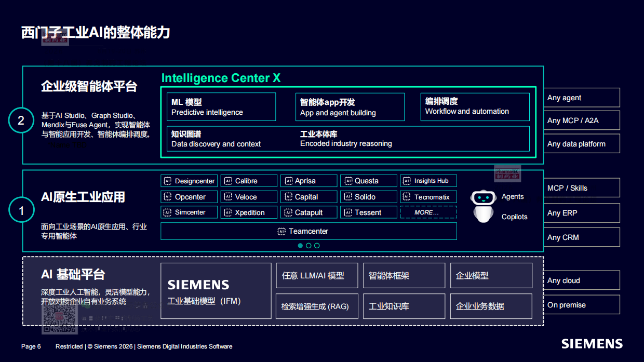This screenshot has height=362, width=644.
Task: Click the Page 6 footer label
Action: click(x=31, y=346)
